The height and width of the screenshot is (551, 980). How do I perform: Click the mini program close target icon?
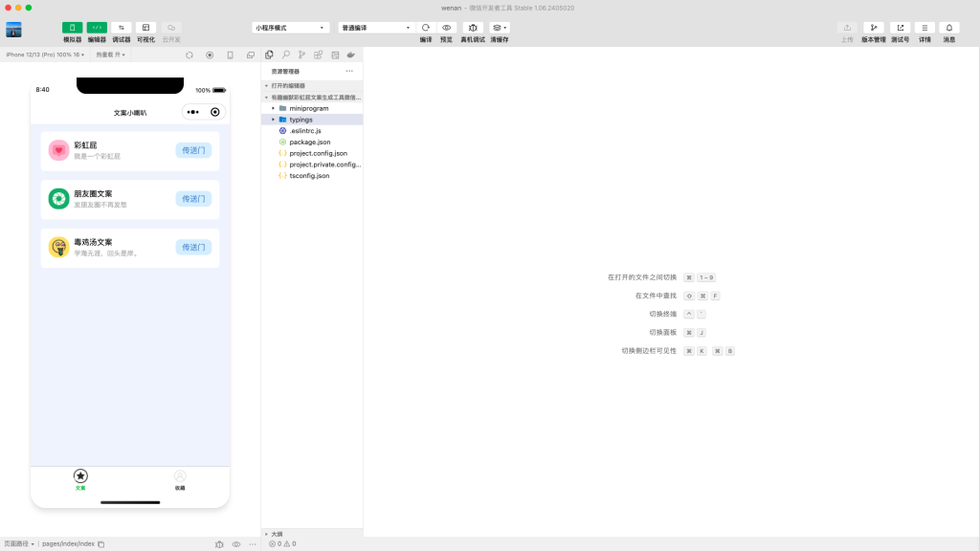215,113
